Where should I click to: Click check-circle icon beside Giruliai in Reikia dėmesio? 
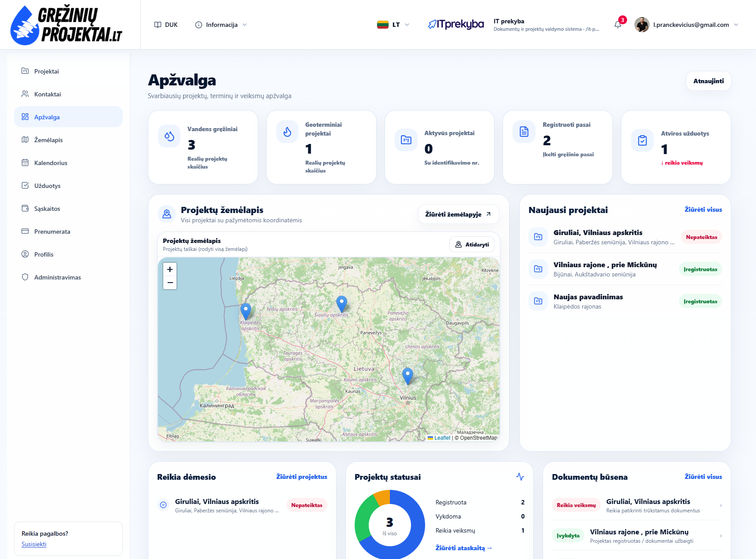163,505
